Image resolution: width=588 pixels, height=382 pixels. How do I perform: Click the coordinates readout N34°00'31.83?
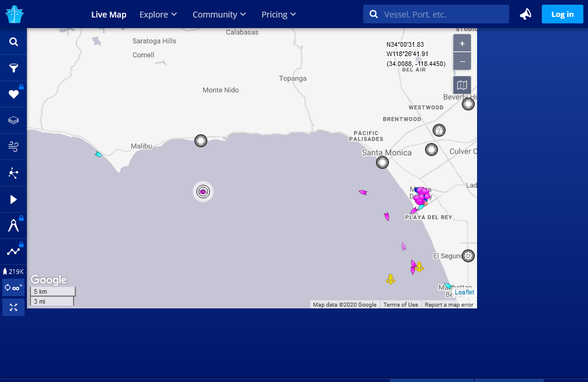click(405, 44)
